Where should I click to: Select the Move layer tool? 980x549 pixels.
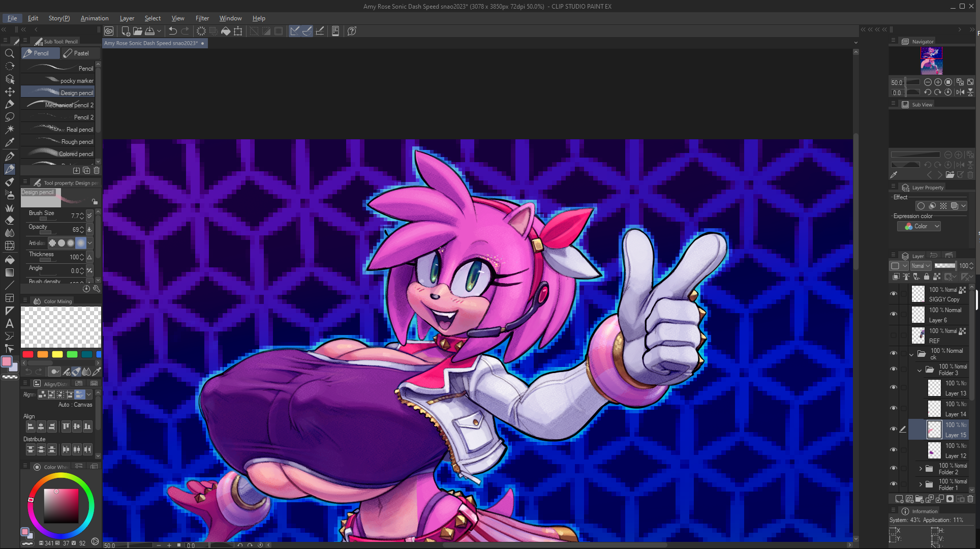pyautogui.click(x=9, y=91)
